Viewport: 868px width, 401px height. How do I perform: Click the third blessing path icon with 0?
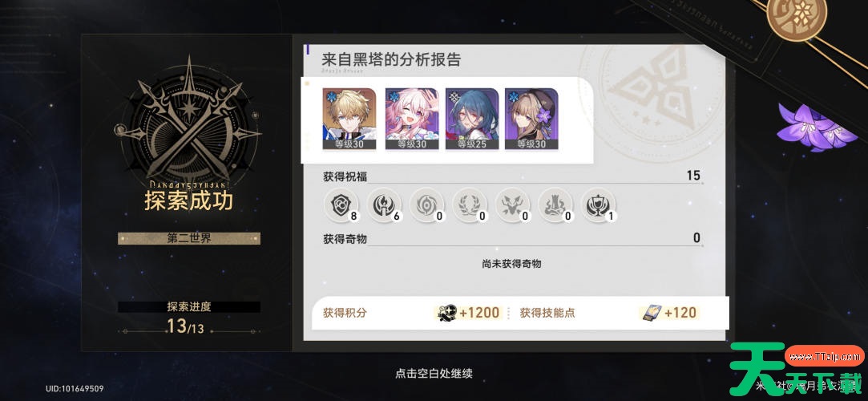coord(427,205)
